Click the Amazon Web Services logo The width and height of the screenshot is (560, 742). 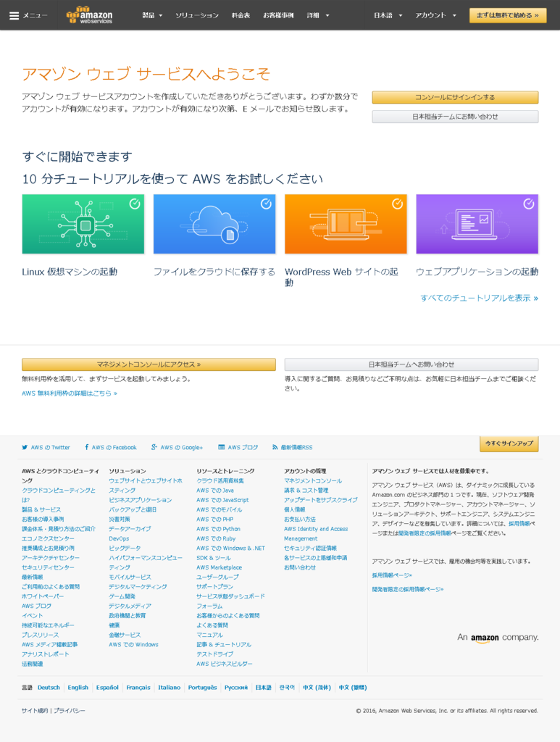pyautogui.click(x=89, y=15)
